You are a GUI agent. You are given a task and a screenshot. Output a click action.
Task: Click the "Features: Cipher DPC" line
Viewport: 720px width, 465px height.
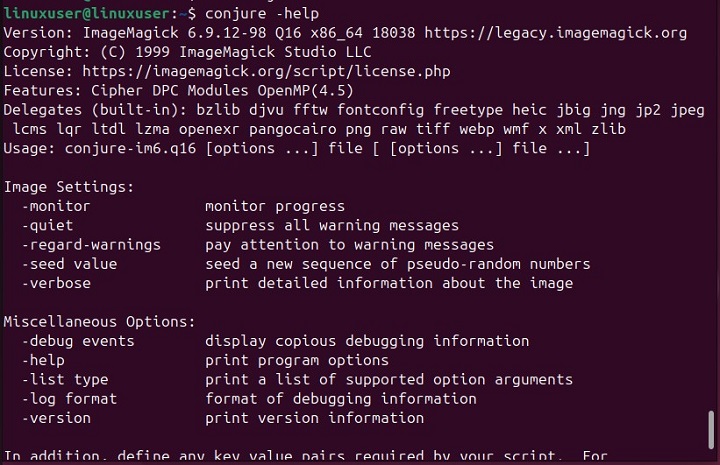pyautogui.click(x=120, y=91)
